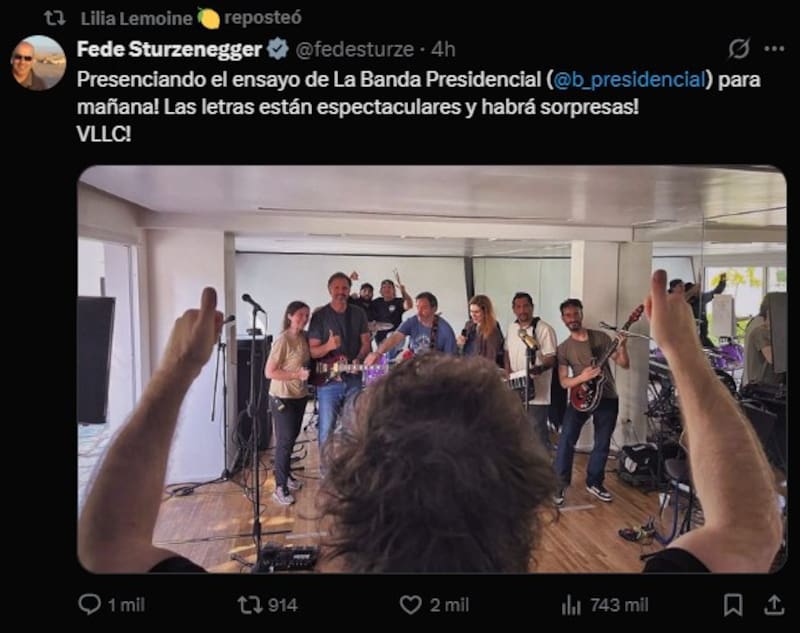
Task: Repost the tweet using the retweet icon
Action: coord(249,604)
